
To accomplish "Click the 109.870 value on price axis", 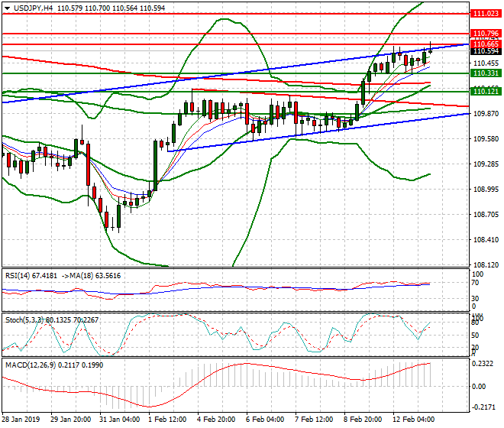I will (x=486, y=113).
